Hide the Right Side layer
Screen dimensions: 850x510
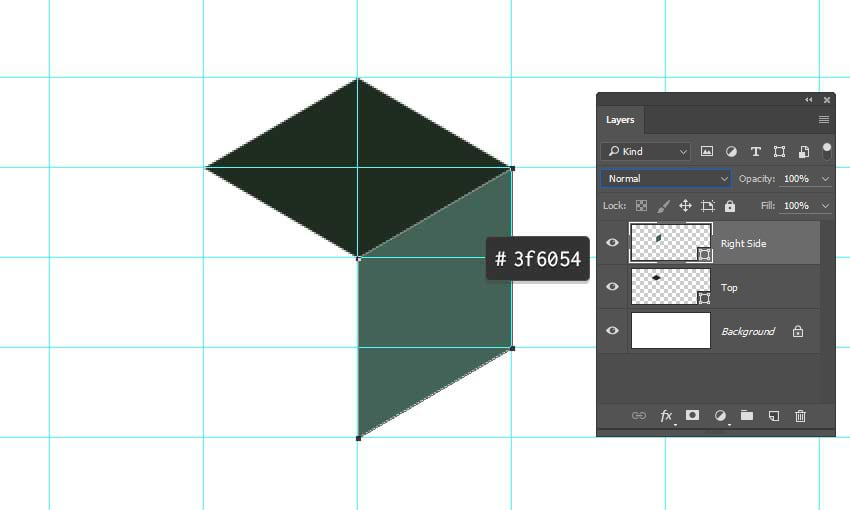613,242
